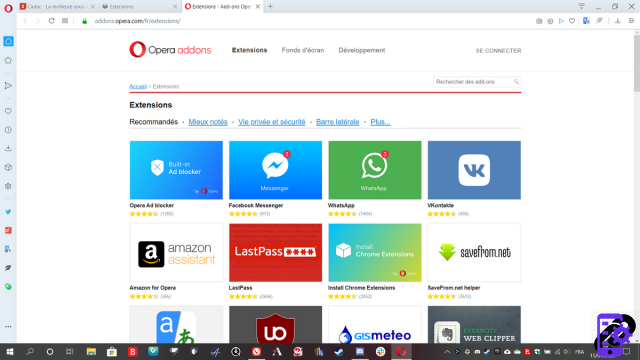Open LastPass extension thumbnail

[x=276, y=253]
